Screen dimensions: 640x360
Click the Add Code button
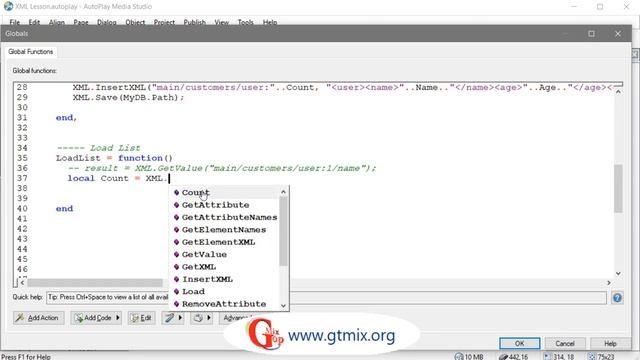(x=93, y=318)
